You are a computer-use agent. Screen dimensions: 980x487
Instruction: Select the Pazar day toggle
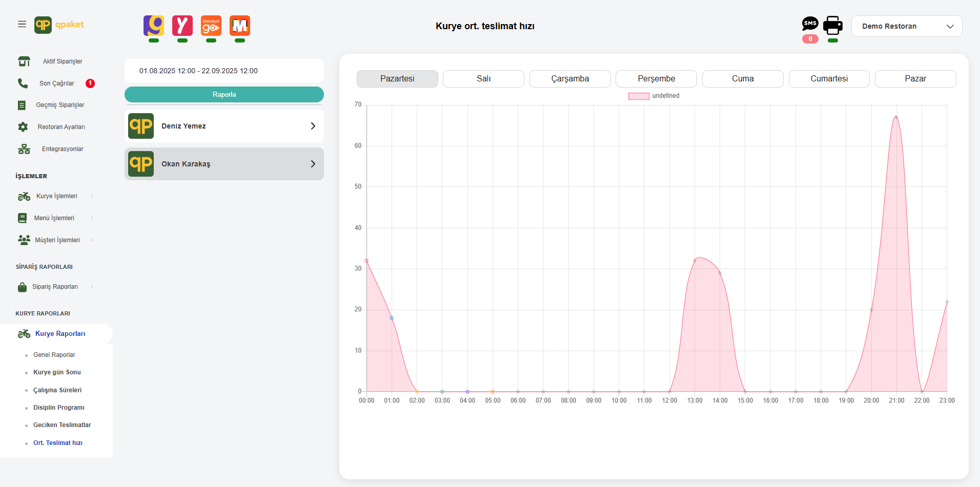[x=915, y=79]
